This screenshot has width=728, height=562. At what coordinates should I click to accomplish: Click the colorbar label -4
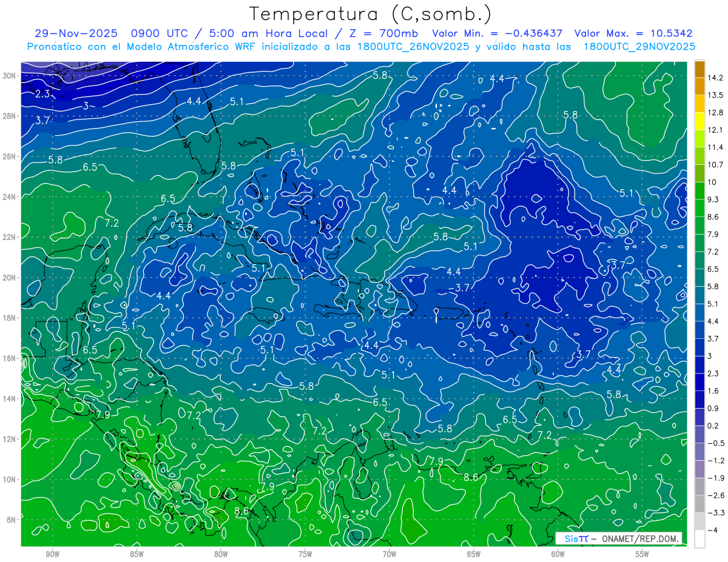(712, 530)
